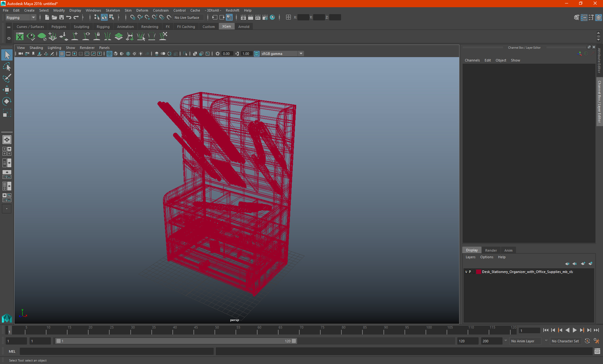Toggle wireframe shading in viewport toolbar
This screenshot has width=603, height=364.
coord(109,54)
